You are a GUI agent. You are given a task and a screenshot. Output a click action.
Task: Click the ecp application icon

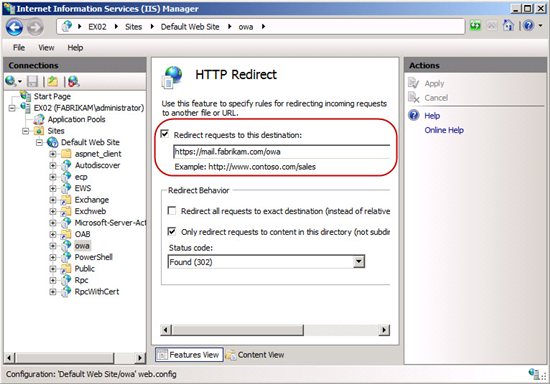(66, 177)
